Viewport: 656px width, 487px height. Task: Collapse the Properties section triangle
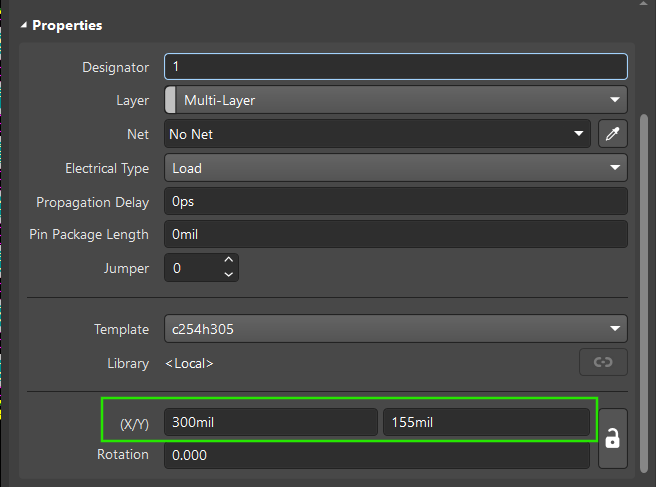24,25
